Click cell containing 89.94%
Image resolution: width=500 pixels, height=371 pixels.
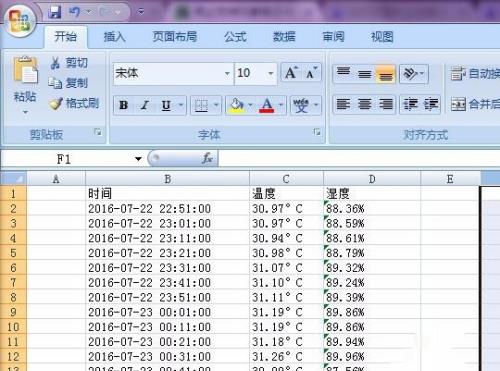coord(372,341)
